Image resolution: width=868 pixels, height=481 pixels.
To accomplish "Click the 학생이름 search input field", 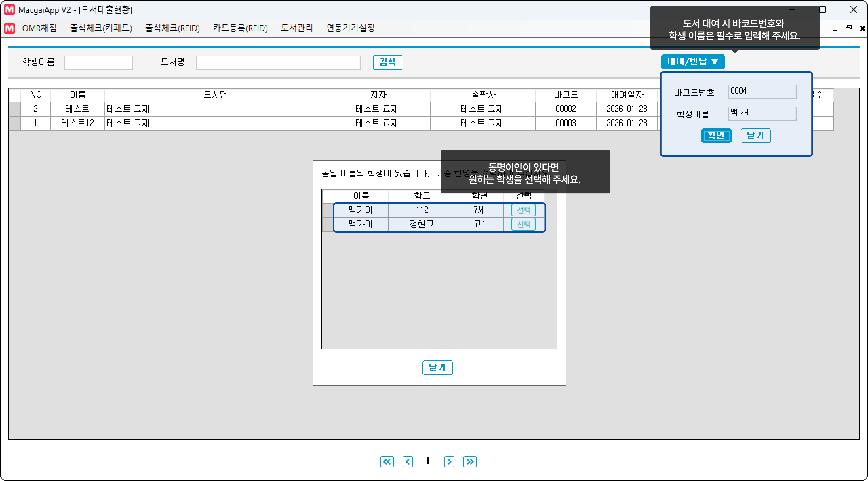I will coord(98,63).
